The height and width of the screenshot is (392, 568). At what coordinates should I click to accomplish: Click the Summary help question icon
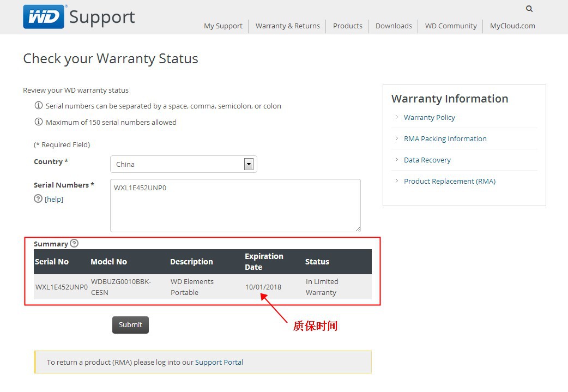(x=74, y=243)
